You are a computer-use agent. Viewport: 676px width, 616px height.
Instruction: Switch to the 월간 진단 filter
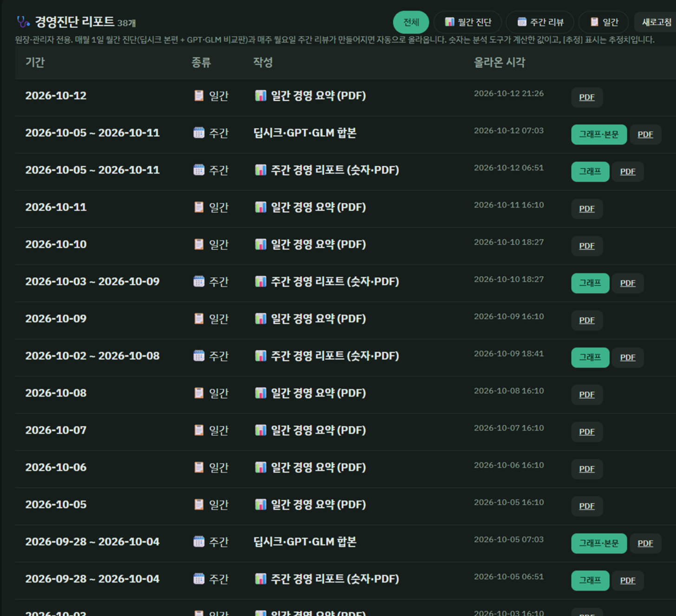coord(468,22)
